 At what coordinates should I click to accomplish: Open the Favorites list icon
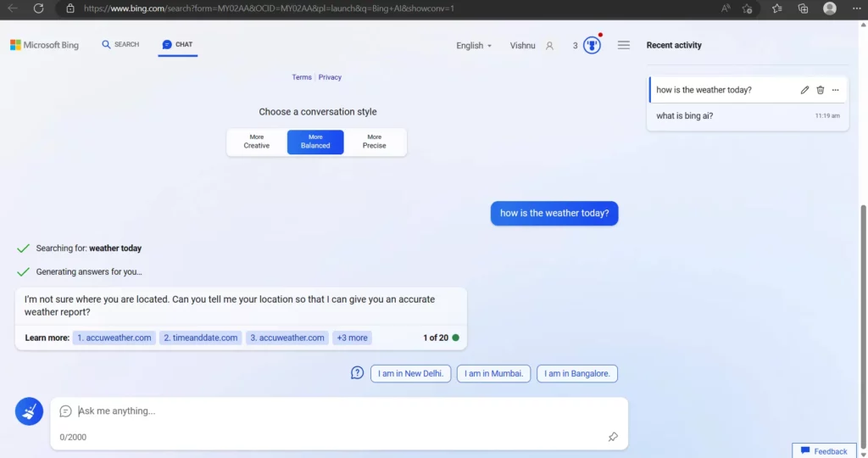pos(777,8)
